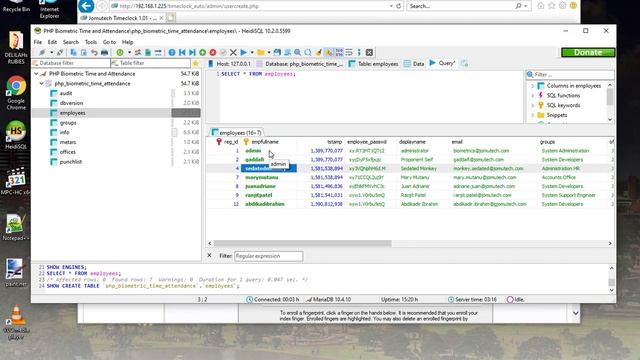The image size is (640, 360).
Task: Click the copy toolbar icon
Action: click(x=73, y=52)
